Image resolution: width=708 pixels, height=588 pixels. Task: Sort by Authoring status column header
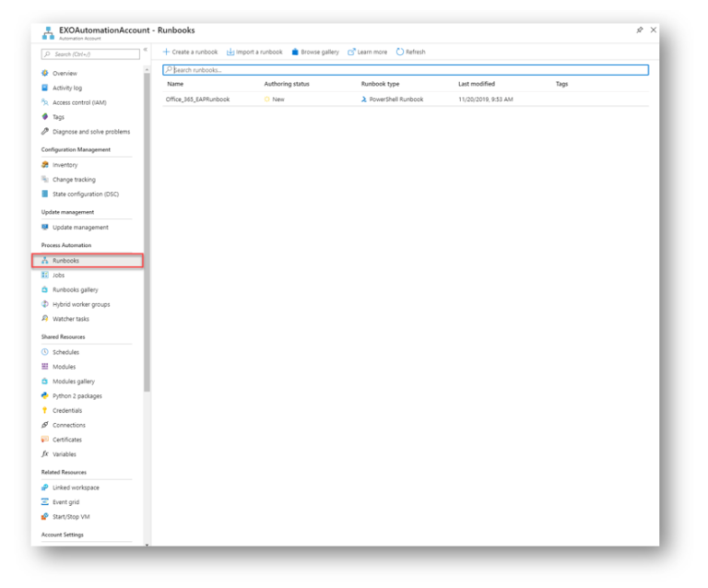[x=287, y=84]
